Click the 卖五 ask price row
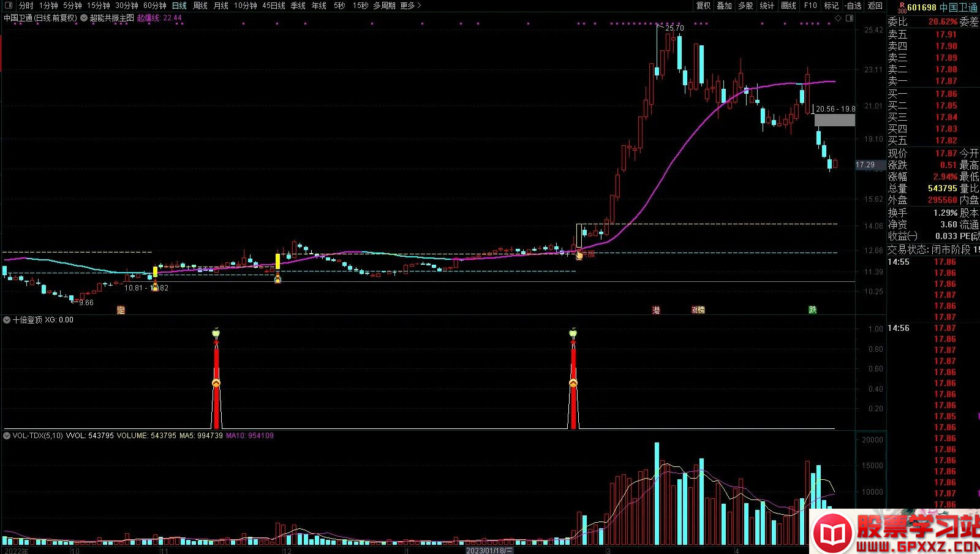 [933, 34]
